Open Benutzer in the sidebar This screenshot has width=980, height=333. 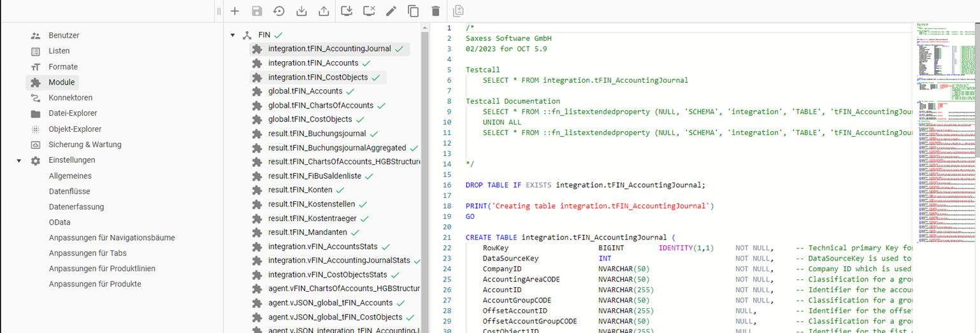tap(64, 36)
